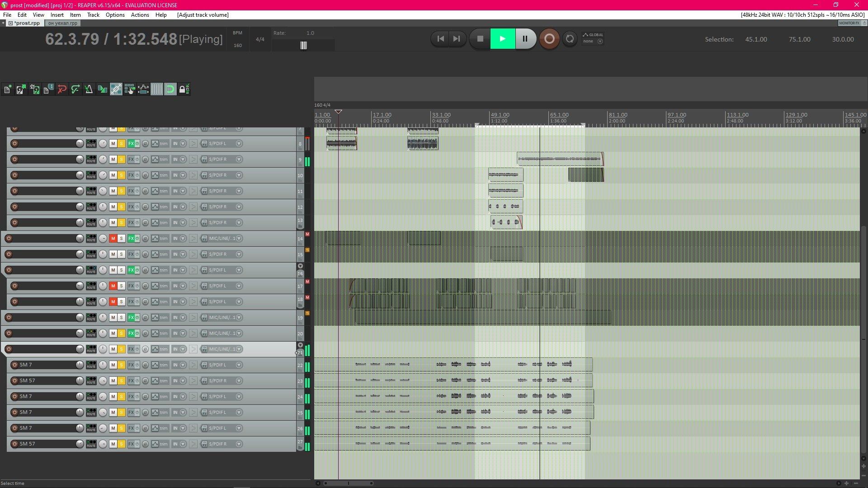Open global automation override dropdown

(x=600, y=41)
